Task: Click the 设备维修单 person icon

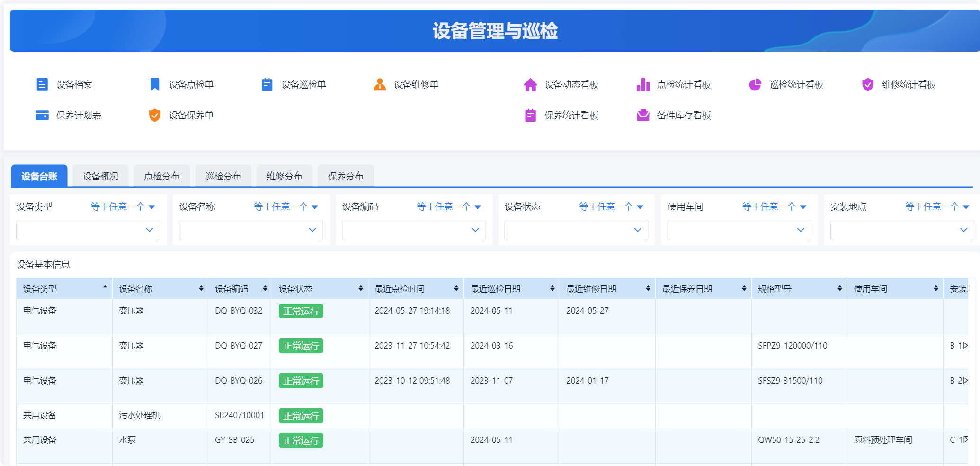Action: tap(380, 84)
